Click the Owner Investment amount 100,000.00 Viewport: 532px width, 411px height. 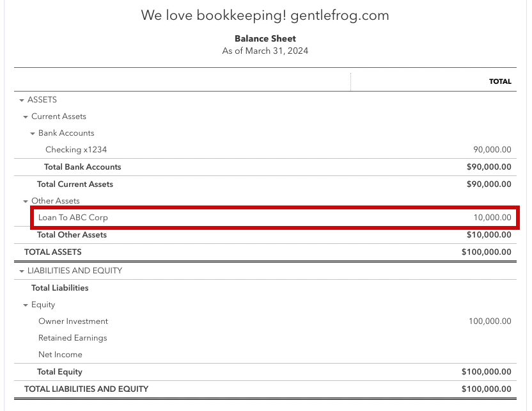tap(490, 321)
